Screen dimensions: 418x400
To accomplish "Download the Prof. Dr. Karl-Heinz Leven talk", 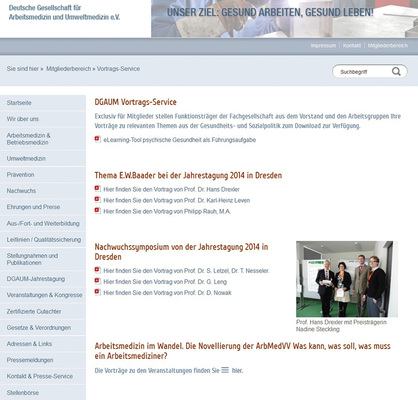I will (177, 200).
